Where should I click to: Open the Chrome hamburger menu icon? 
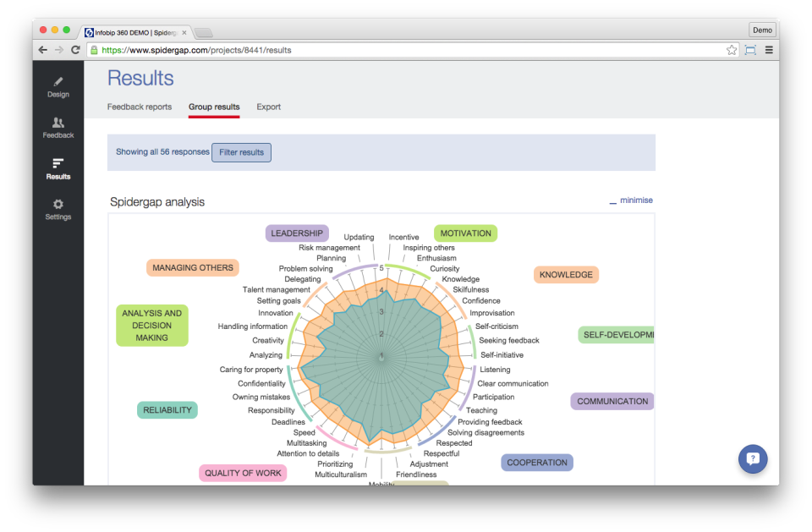769,50
